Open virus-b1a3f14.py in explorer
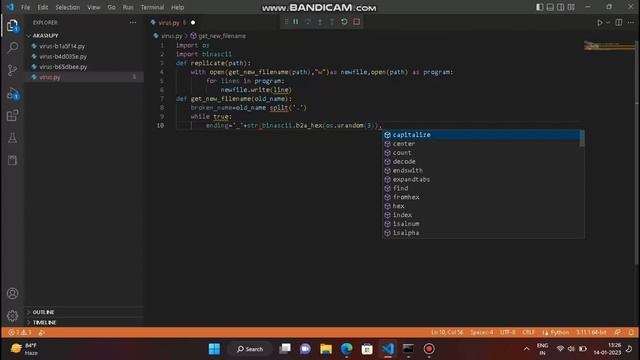 (62, 46)
